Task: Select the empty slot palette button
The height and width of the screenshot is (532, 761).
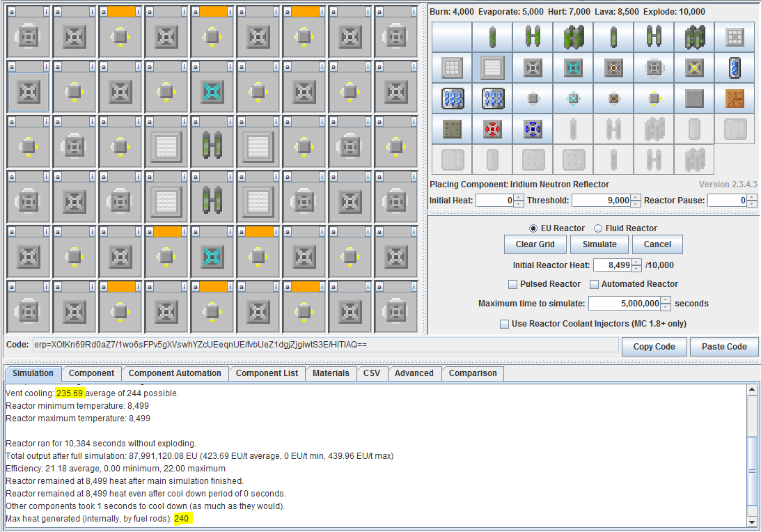Action: (x=452, y=37)
